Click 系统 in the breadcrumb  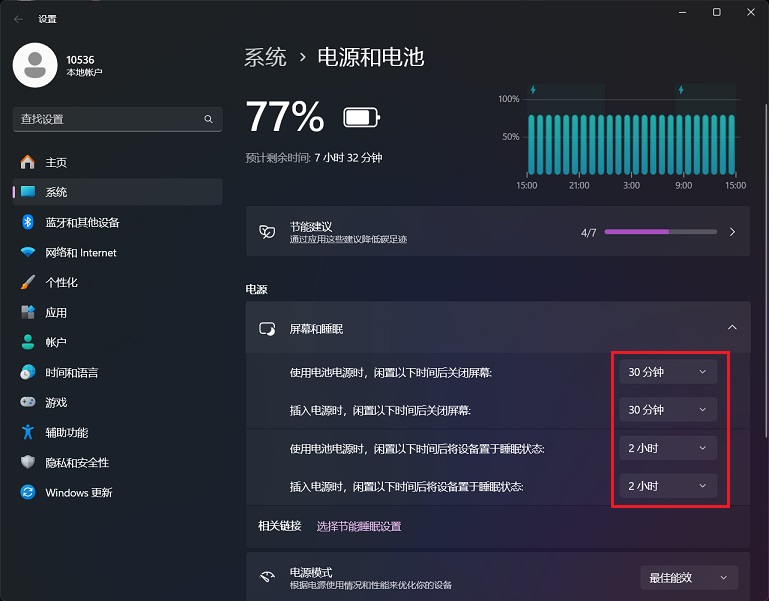pyautogui.click(x=265, y=57)
